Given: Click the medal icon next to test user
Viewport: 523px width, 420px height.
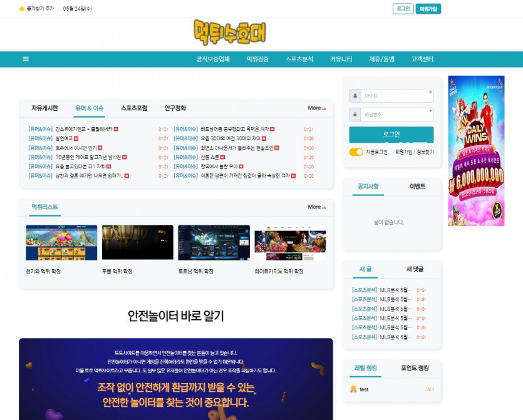Looking at the screenshot, I should coord(353,389).
